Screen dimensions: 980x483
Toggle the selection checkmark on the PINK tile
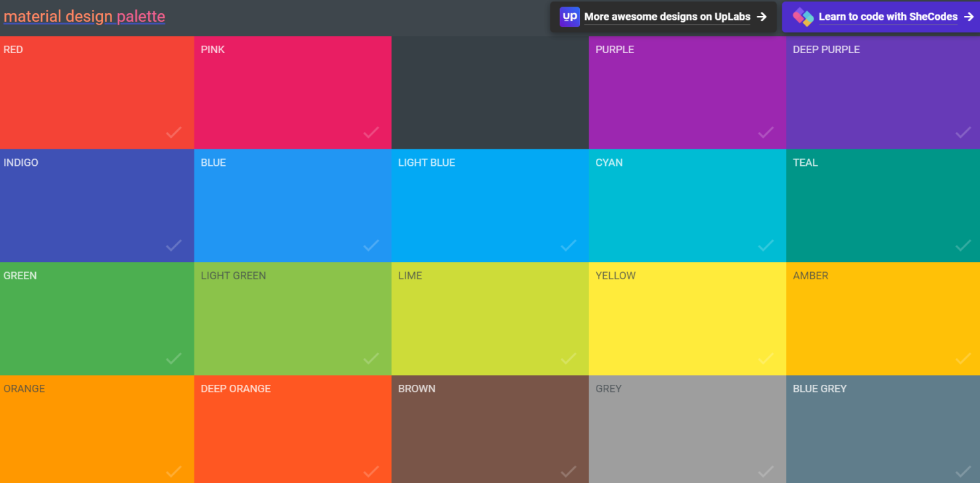coord(370,133)
